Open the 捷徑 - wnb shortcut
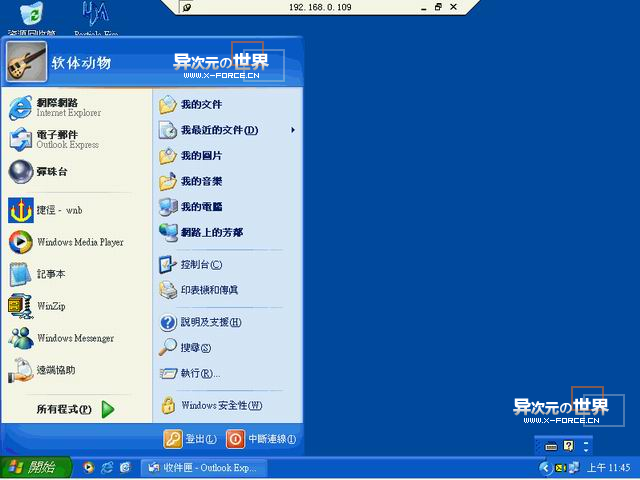This screenshot has width=640, height=480. pyautogui.click(x=76, y=210)
